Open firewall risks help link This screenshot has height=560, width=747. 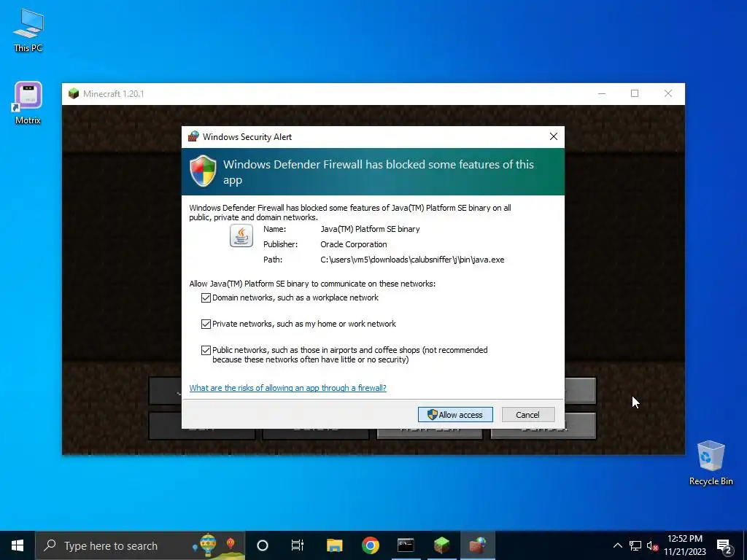pos(287,388)
